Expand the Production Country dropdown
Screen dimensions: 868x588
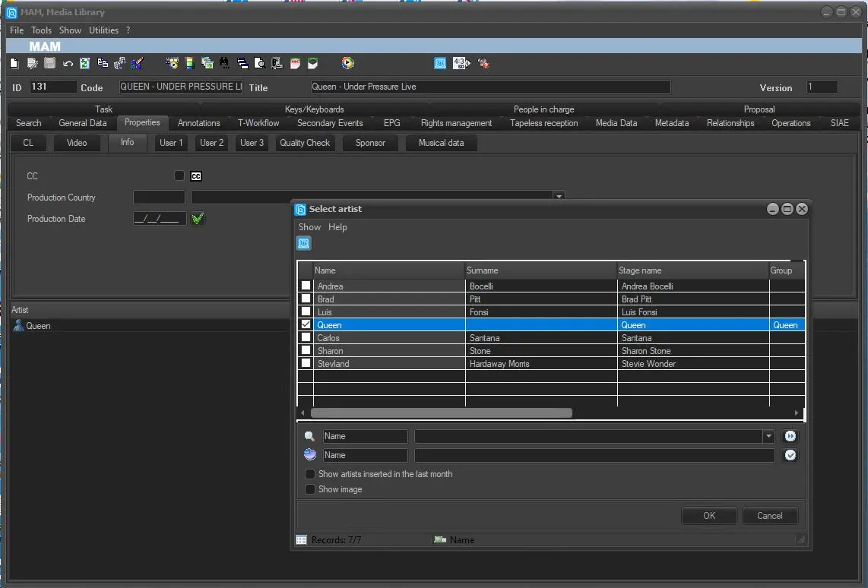pos(559,197)
